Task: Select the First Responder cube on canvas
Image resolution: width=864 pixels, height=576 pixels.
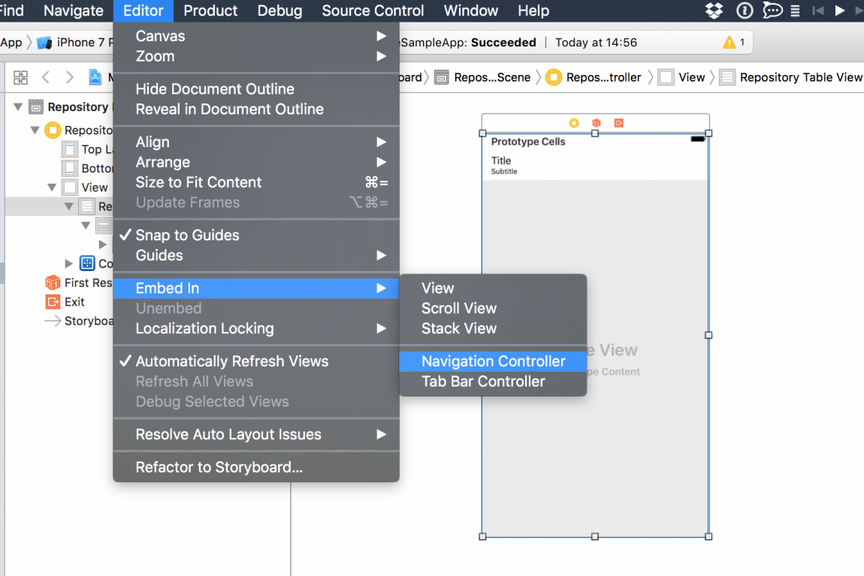Action: [596, 123]
